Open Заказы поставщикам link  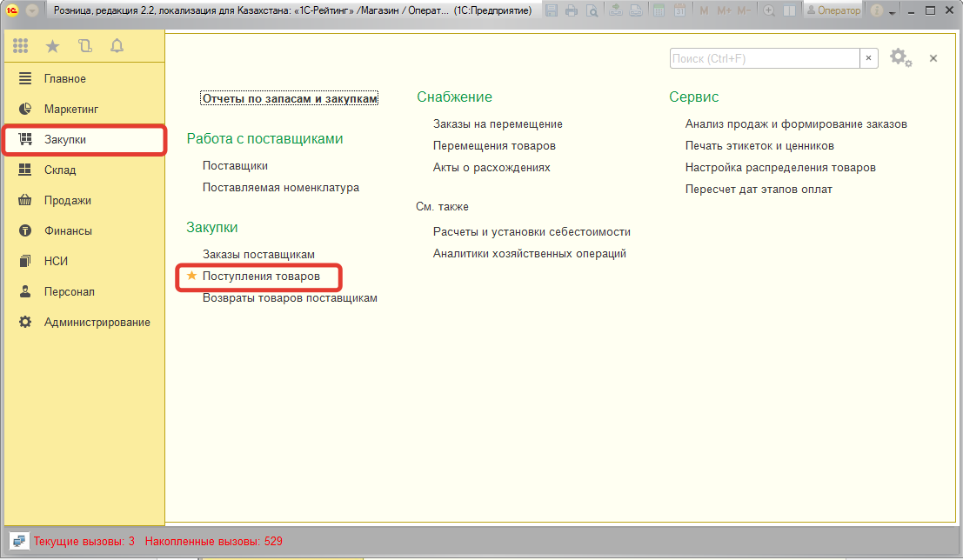pyautogui.click(x=258, y=254)
